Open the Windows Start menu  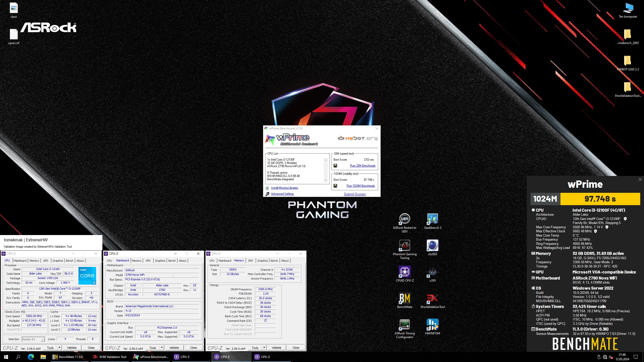coord(6,357)
